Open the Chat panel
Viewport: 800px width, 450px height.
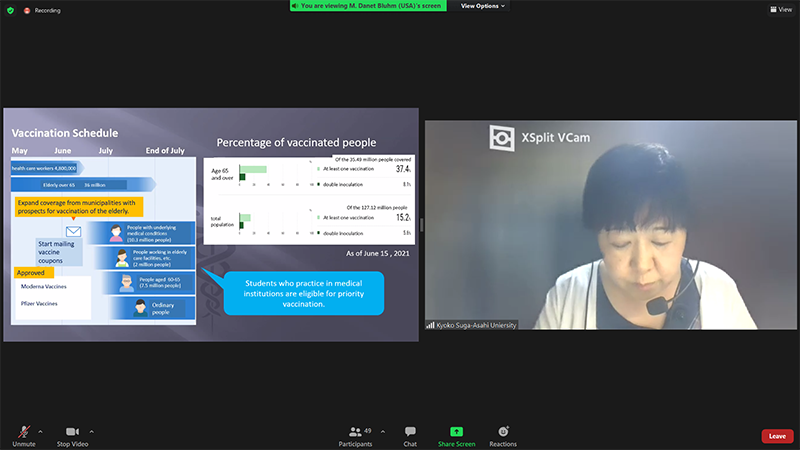(x=410, y=435)
